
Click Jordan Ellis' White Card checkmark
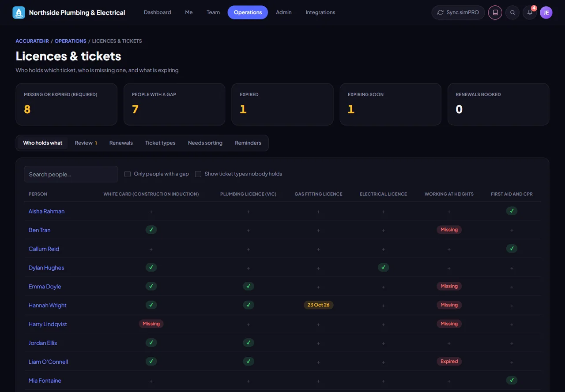tap(151, 342)
